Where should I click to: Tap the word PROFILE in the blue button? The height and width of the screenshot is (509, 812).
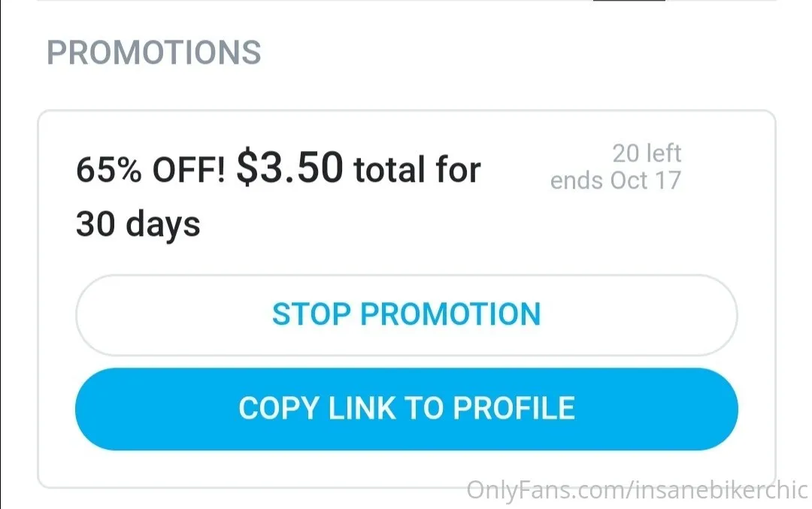(514, 408)
